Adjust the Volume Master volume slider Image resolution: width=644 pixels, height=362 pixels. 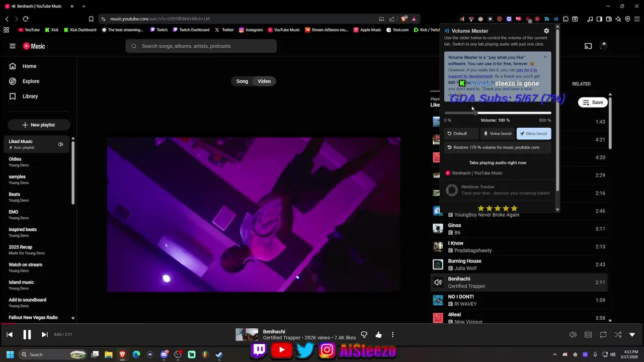[x=498, y=113]
